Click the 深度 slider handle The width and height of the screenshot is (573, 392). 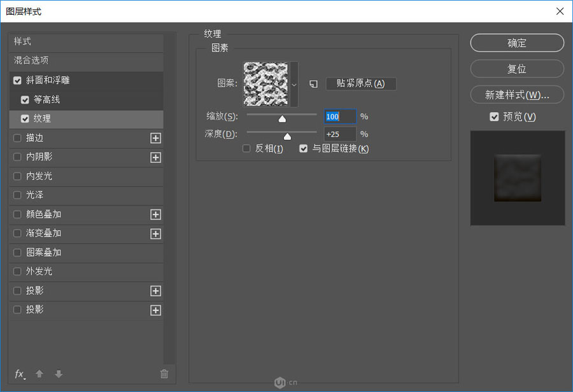(x=287, y=136)
